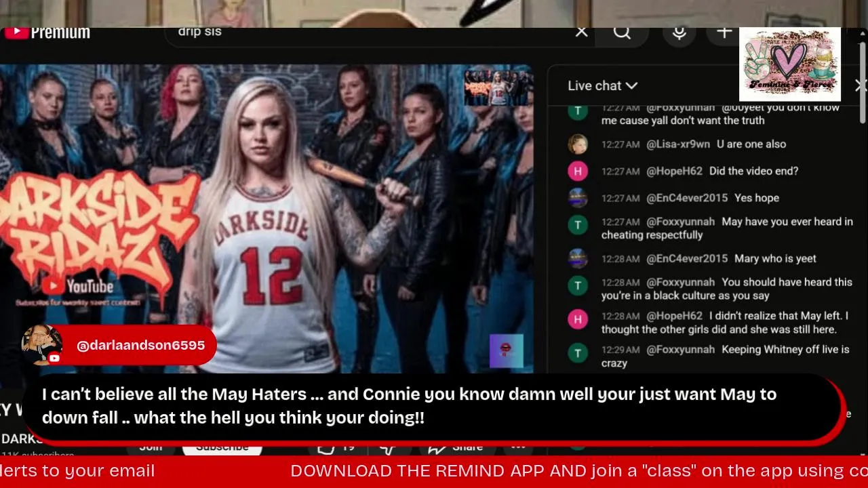Screen dimensions: 868x488
Task: Click chat message 'U are one also'
Action: 751,144
